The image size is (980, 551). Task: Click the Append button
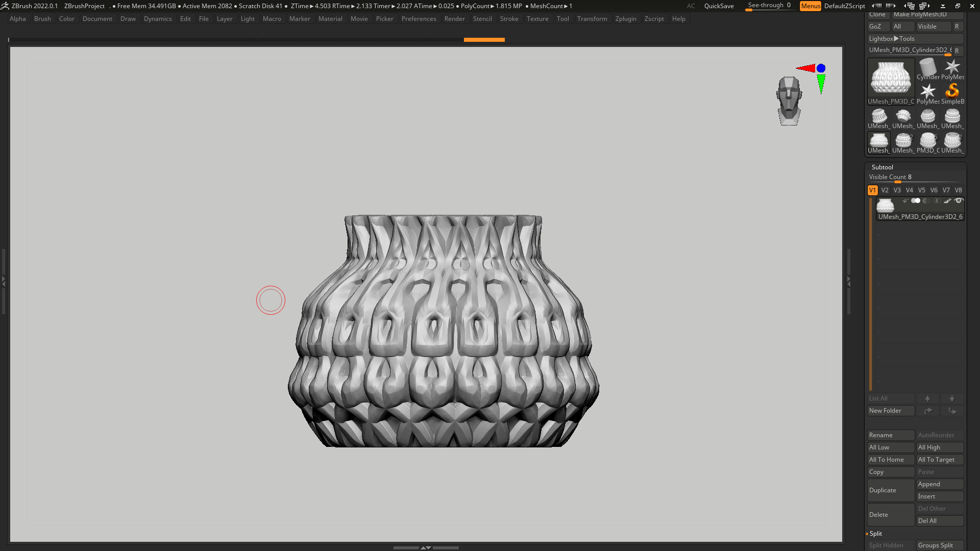pyautogui.click(x=940, y=484)
